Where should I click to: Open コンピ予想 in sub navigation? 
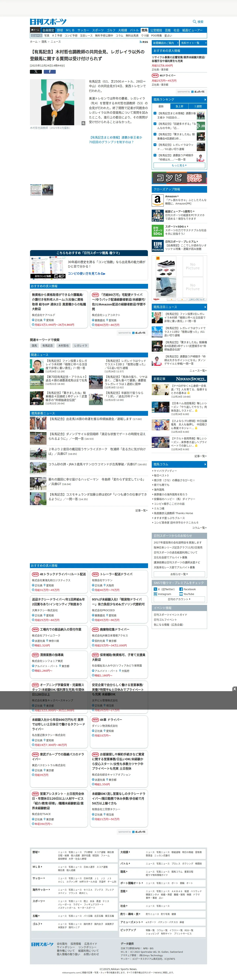click(x=71, y=35)
